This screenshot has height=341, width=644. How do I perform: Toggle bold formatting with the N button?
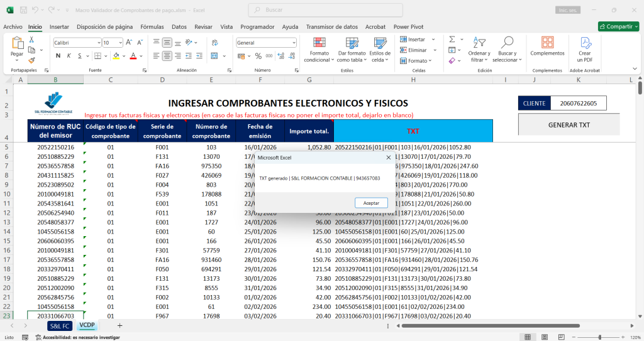click(58, 55)
